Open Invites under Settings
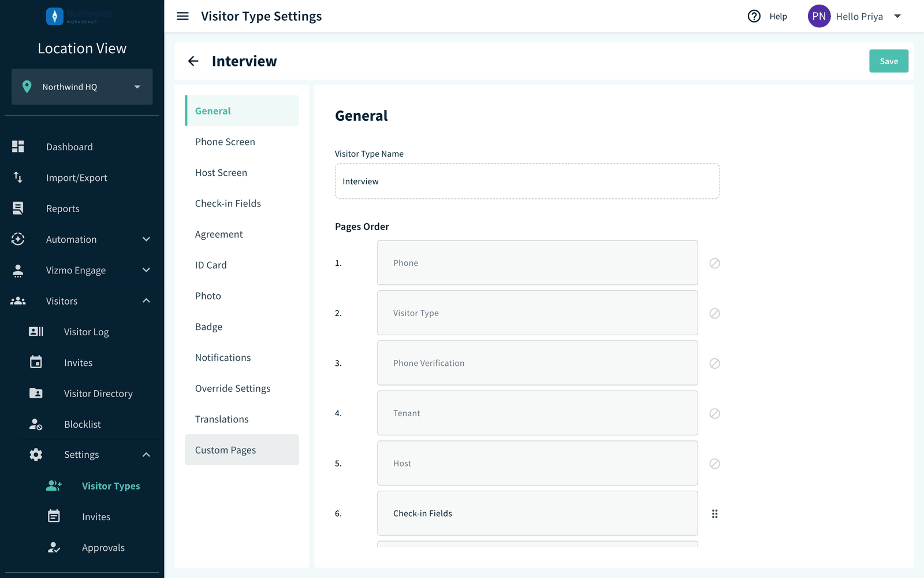The height and width of the screenshot is (578, 924). tap(96, 517)
